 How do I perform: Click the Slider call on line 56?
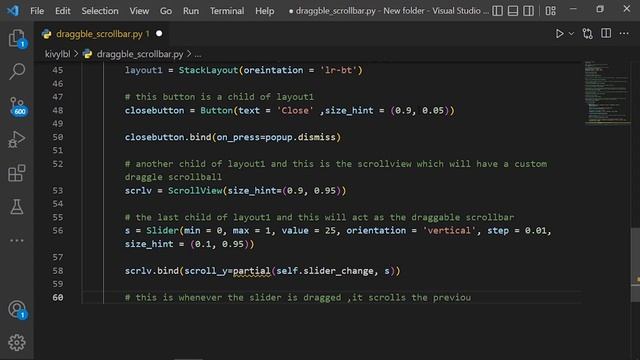(162, 231)
